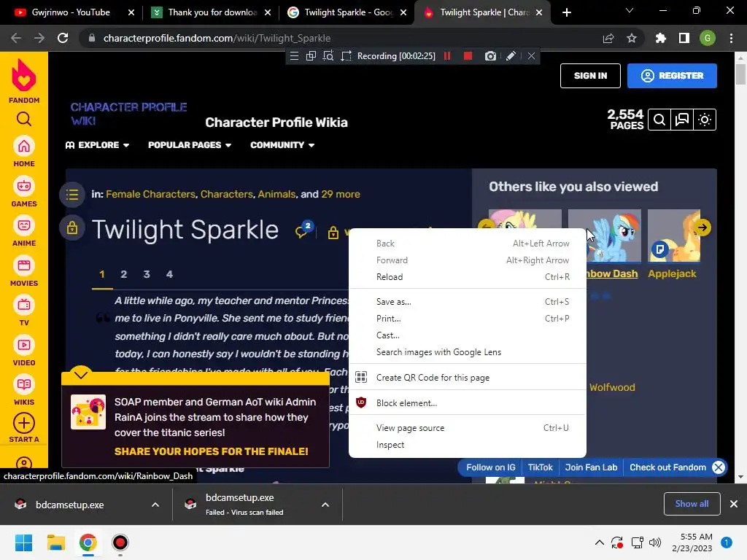Expand the Popular Pages dropdown
This screenshot has height=560, width=747.
point(190,145)
